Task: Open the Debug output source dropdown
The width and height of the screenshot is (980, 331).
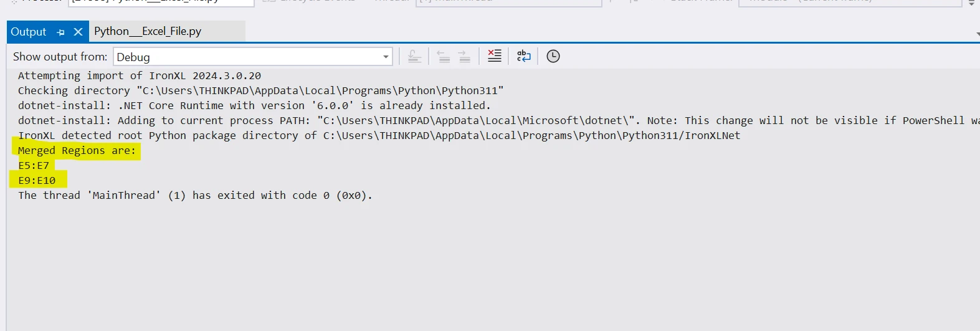Action: pyautogui.click(x=386, y=57)
